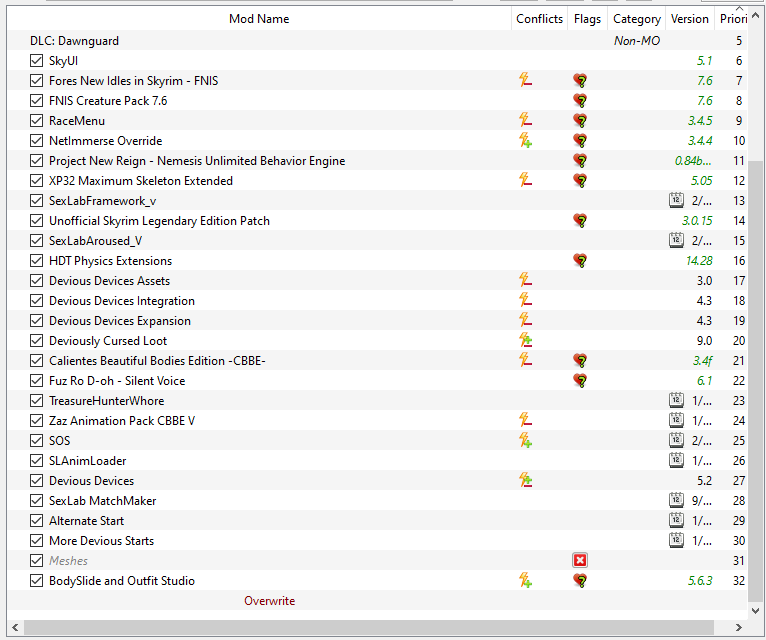Image resolution: width=766 pixels, height=640 pixels.
Task: Sort by the Conflicts column header
Action: point(539,19)
